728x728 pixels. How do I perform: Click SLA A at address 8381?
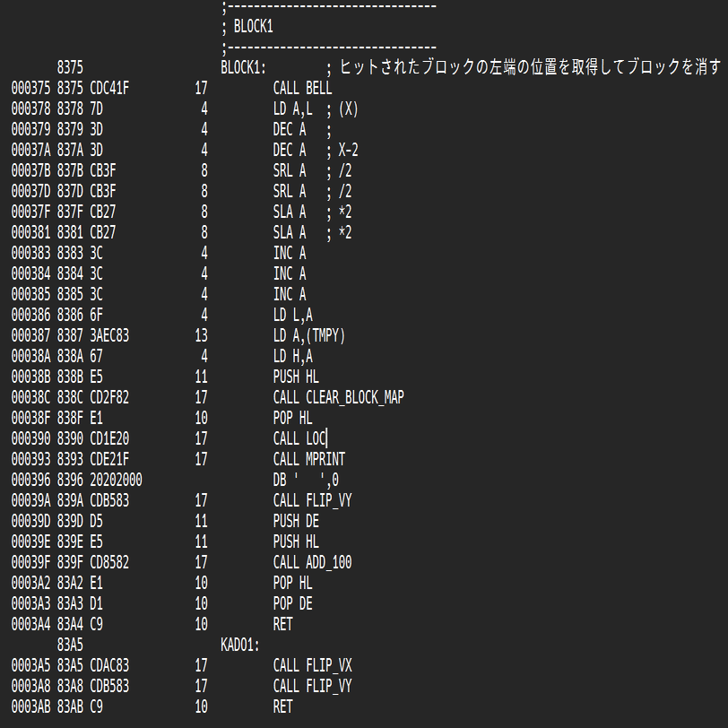290,232
